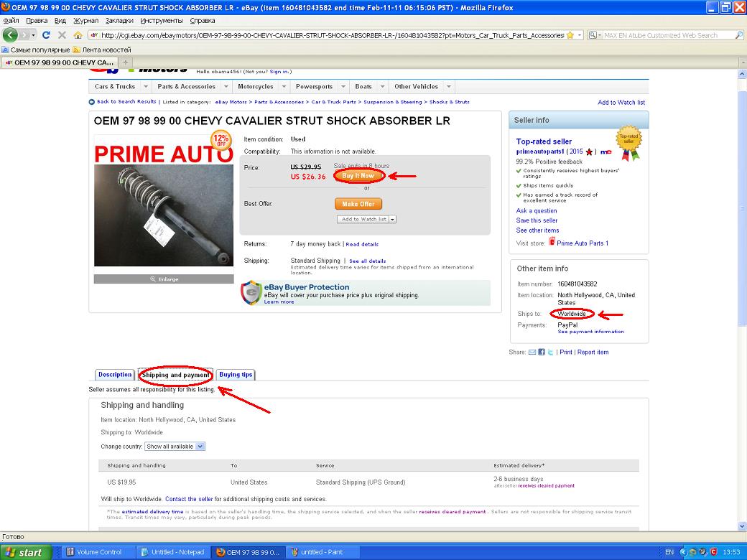This screenshot has width=747, height=560.
Task: Click Save this seller link
Action: (x=537, y=220)
